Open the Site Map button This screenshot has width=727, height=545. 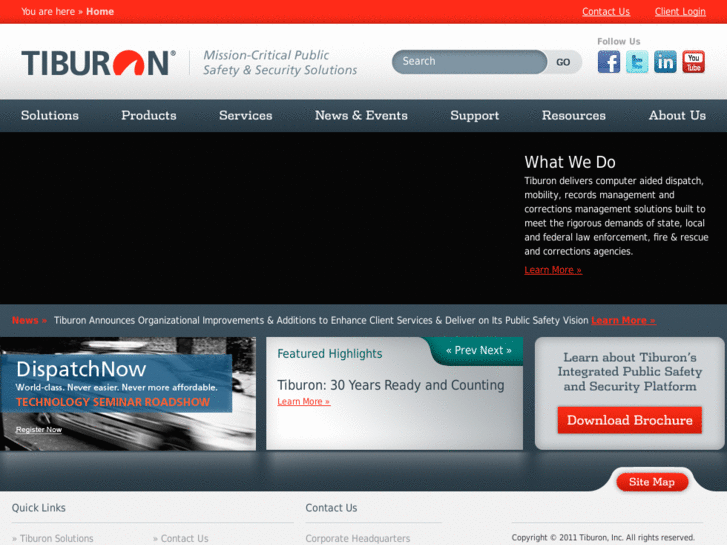(652, 482)
